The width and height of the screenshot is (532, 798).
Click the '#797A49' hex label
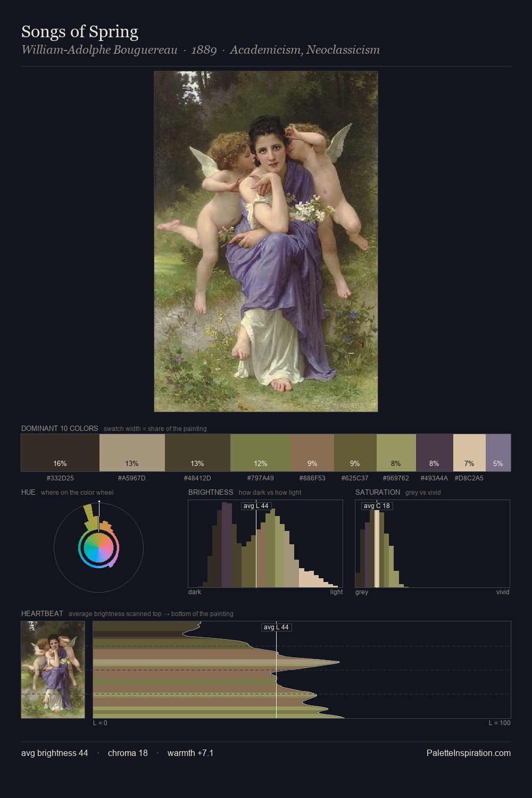[x=261, y=478]
